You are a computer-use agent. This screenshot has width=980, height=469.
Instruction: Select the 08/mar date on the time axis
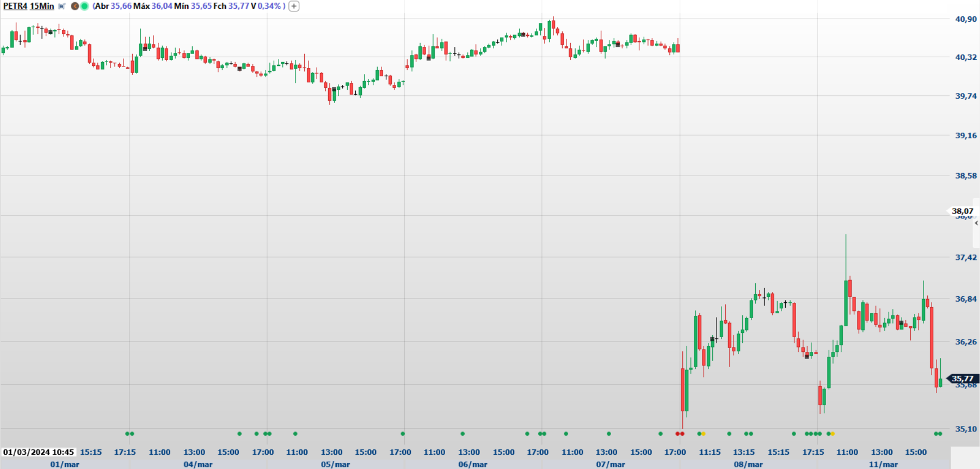pos(748,464)
